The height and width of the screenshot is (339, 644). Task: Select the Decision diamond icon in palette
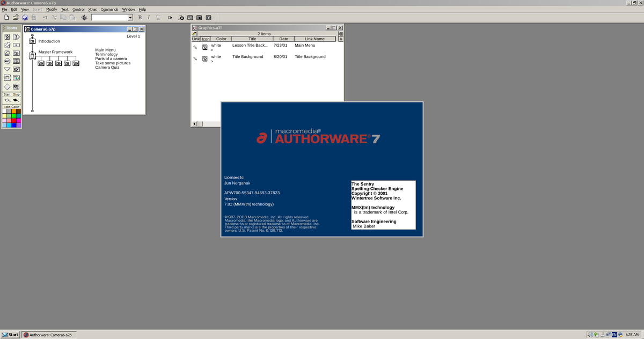tap(7, 86)
